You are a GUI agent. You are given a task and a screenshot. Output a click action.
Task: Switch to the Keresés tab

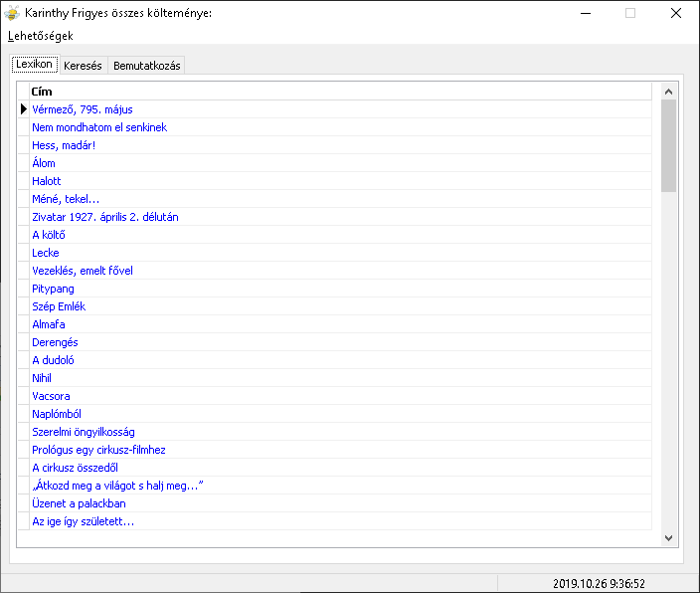[83, 66]
